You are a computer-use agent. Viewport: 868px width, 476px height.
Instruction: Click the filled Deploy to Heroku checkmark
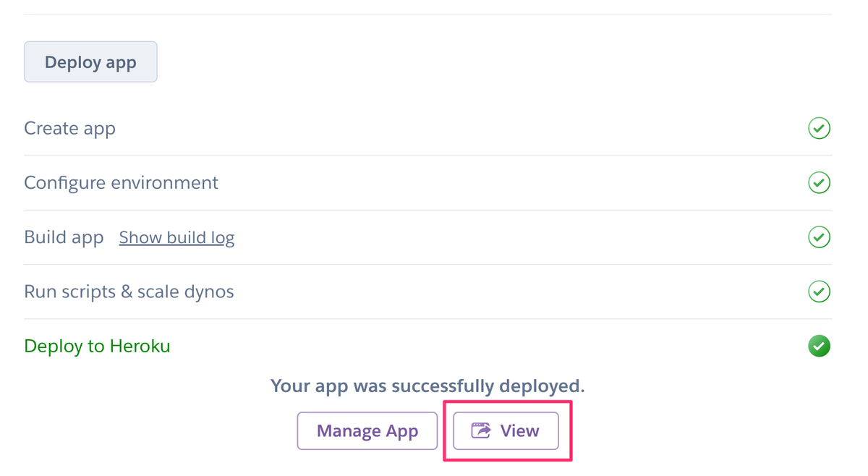point(819,346)
